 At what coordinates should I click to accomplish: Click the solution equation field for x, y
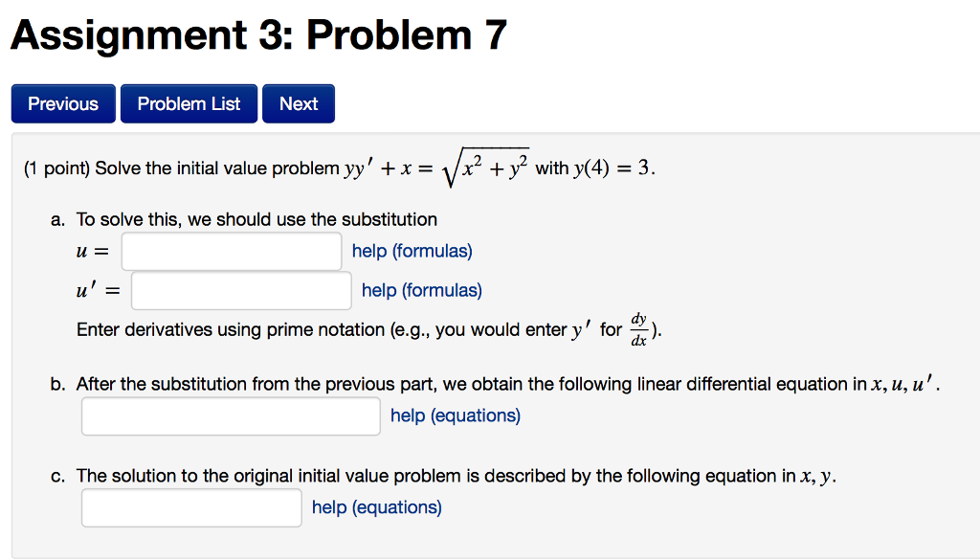point(191,507)
